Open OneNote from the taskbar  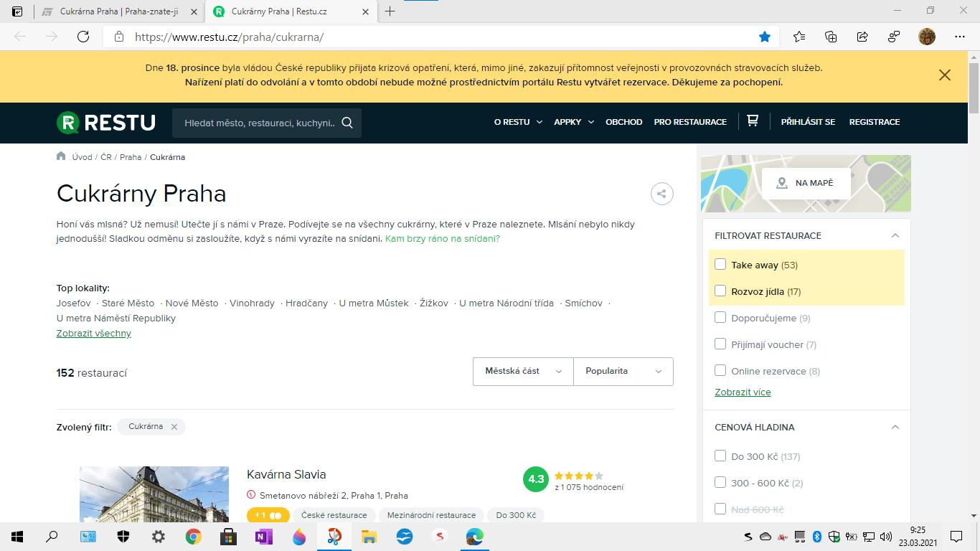click(x=263, y=536)
